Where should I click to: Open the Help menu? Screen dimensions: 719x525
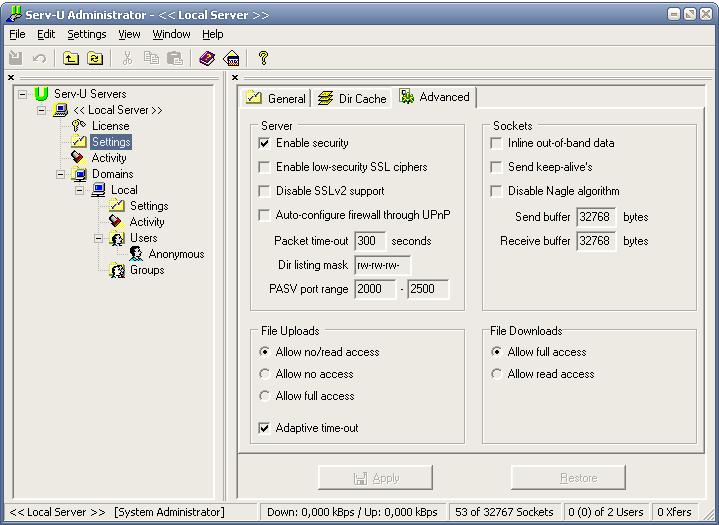click(x=212, y=34)
